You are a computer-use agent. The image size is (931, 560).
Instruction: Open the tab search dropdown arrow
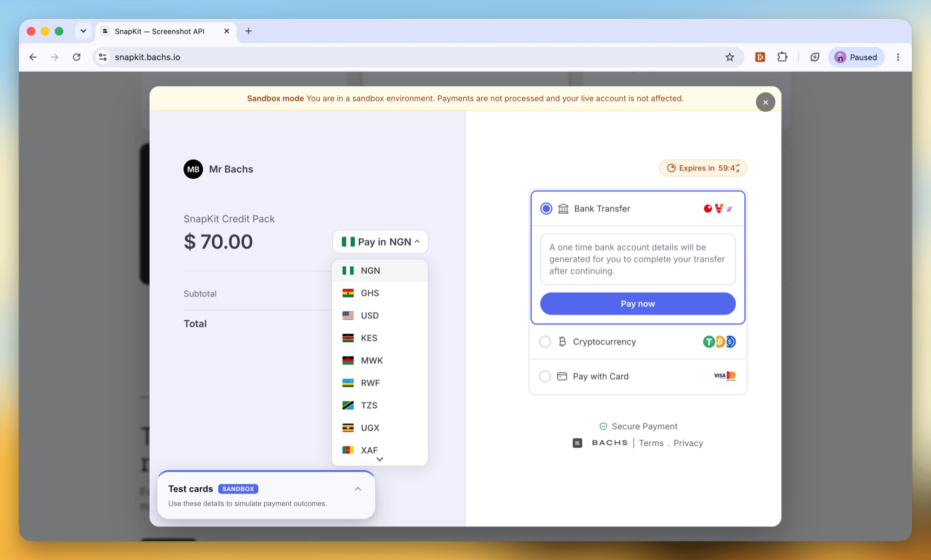pyautogui.click(x=83, y=31)
